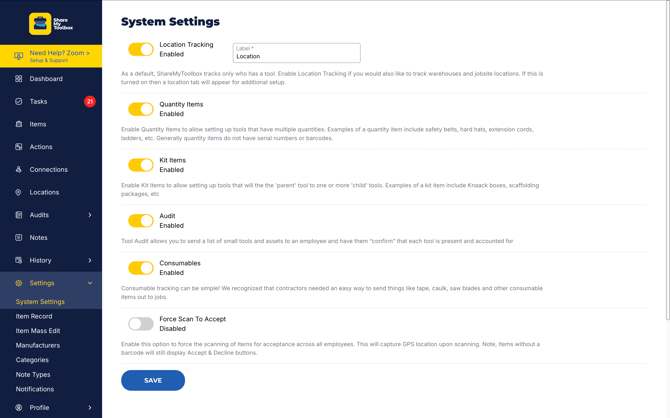Click the Audits clipboard icon
Image resolution: width=670 pixels, height=418 pixels.
click(x=18, y=215)
